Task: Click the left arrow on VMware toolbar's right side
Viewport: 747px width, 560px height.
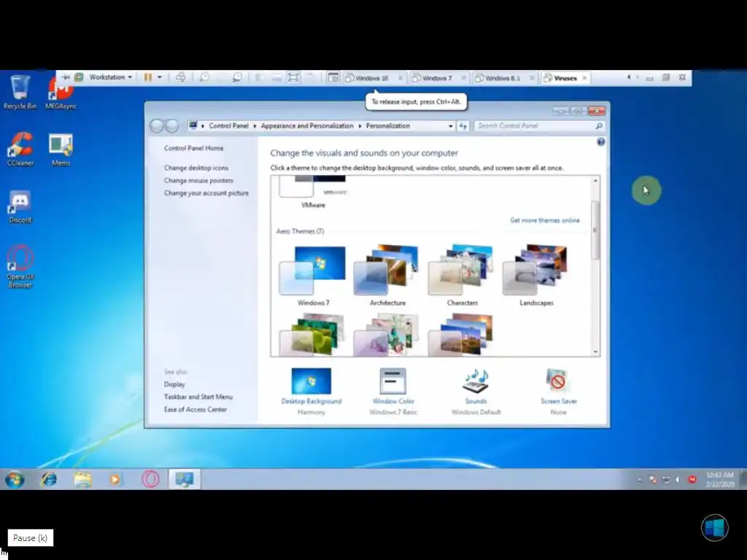Action: (x=629, y=77)
